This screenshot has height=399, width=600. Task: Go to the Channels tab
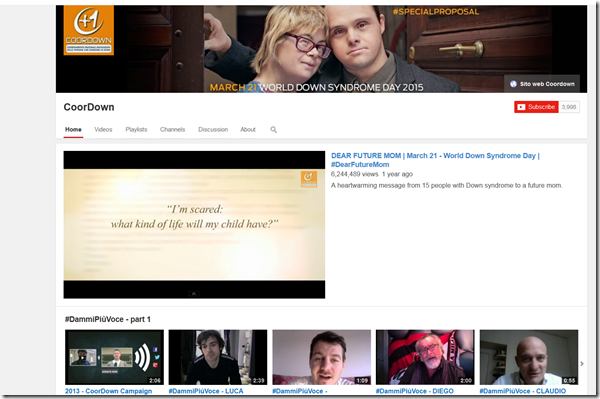(x=172, y=130)
